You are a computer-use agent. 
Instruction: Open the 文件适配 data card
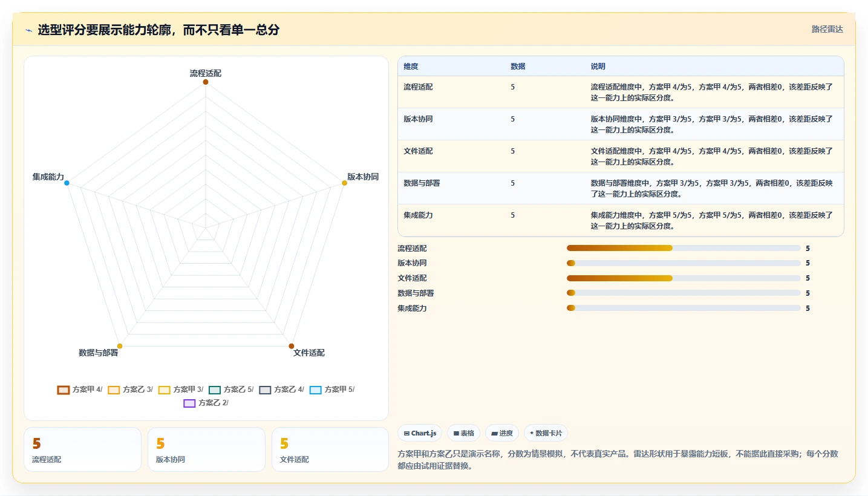tap(330, 449)
